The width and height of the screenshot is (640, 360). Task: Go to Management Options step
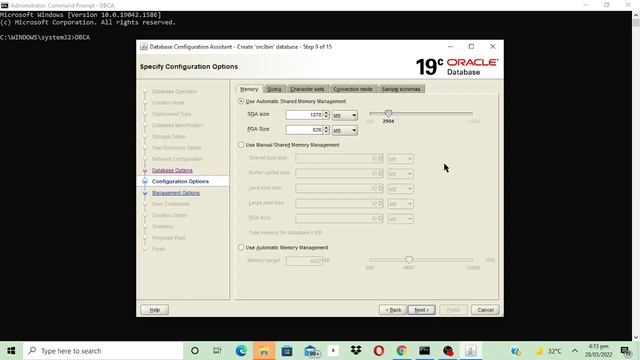click(x=176, y=193)
